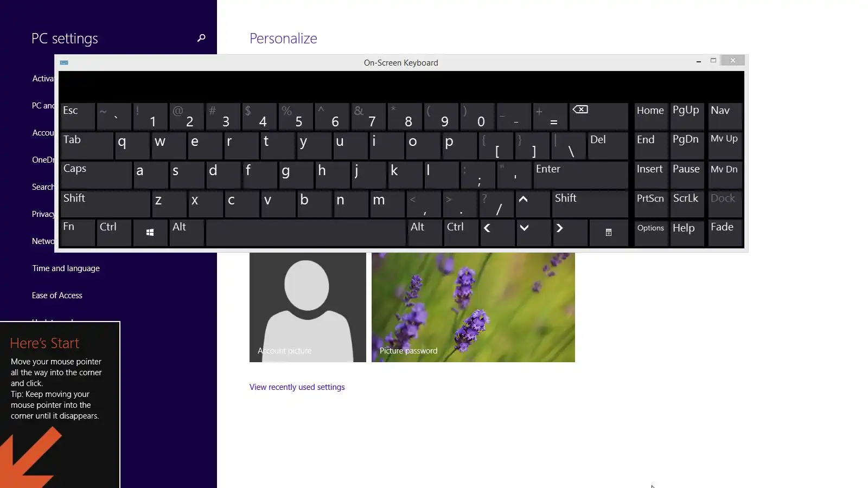Toggle the left Shift key
The image size is (868, 488).
click(x=105, y=204)
